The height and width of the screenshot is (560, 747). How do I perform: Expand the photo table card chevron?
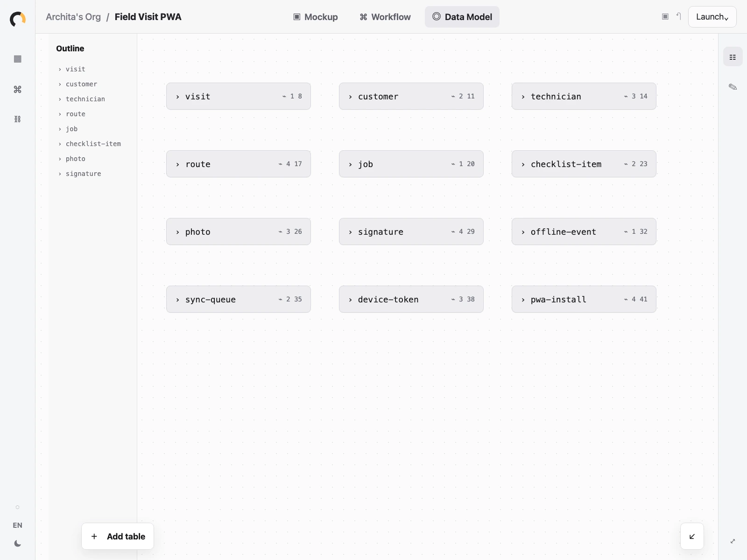tap(177, 232)
